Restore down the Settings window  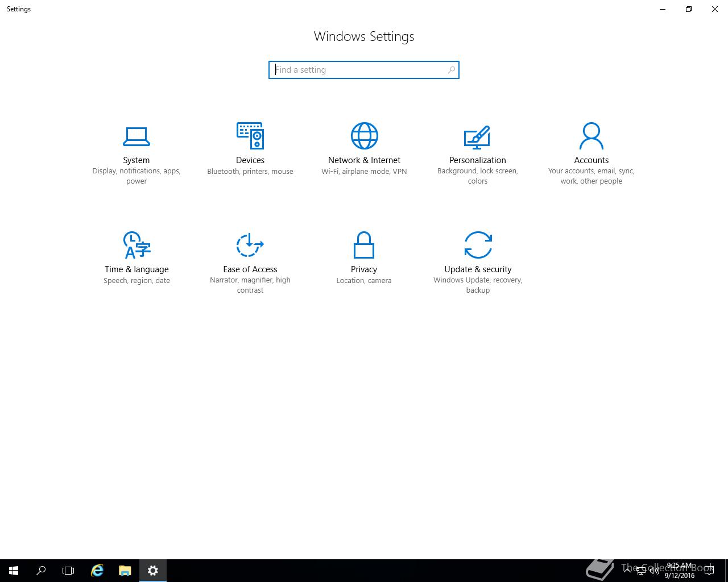coord(689,9)
